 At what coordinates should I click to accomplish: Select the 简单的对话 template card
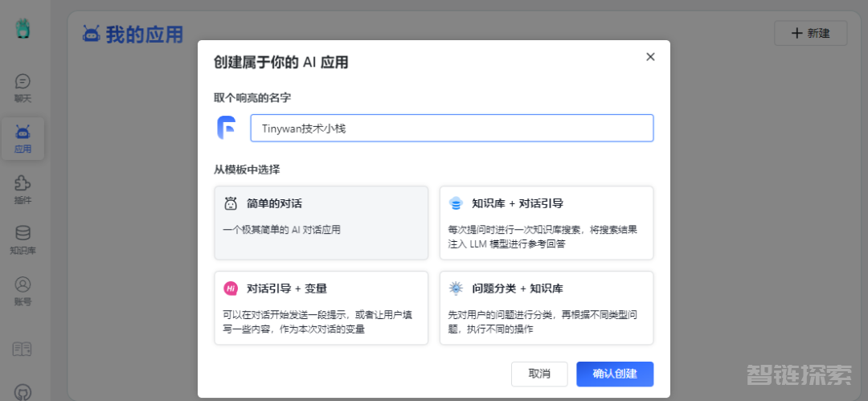click(x=321, y=223)
